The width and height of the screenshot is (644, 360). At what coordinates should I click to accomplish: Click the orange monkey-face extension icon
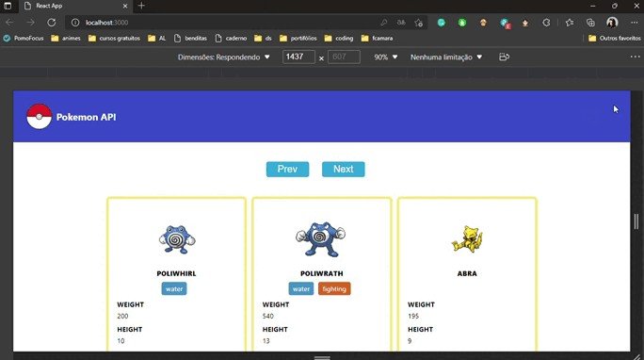point(483,23)
